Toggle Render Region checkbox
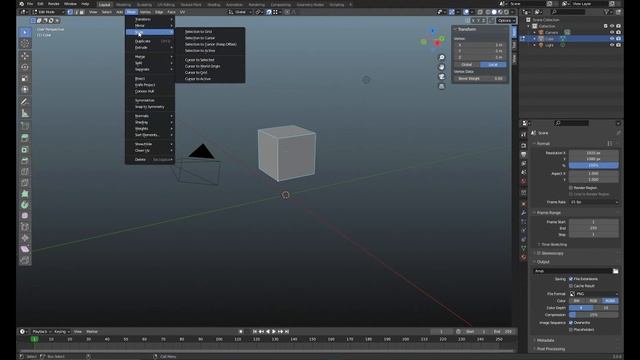Viewport: 640px width, 360px height. pyautogui.click(x=571, y=188)
